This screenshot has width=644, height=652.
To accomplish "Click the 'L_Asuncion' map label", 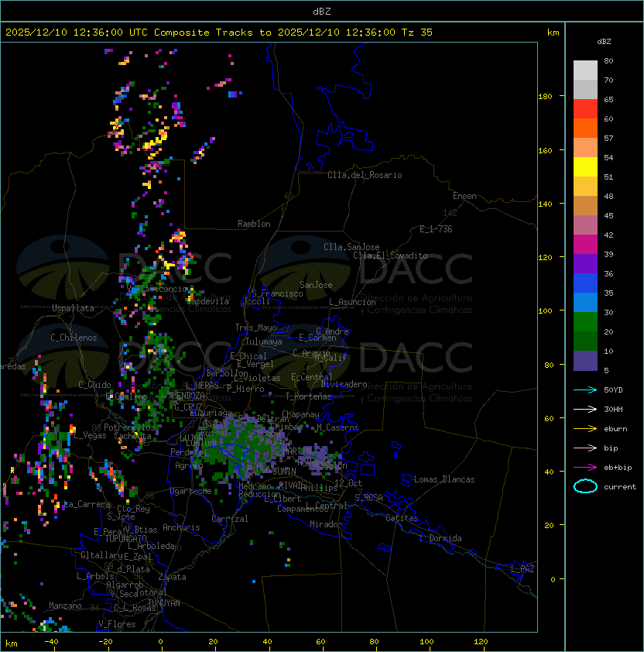I will (x=352, y=302).
